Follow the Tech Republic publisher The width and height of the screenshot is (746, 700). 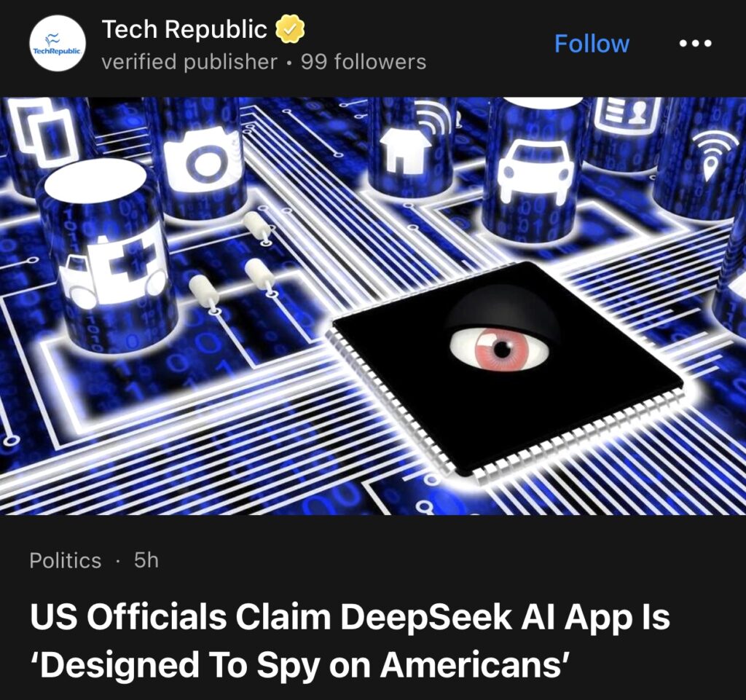tap(592, 44)
